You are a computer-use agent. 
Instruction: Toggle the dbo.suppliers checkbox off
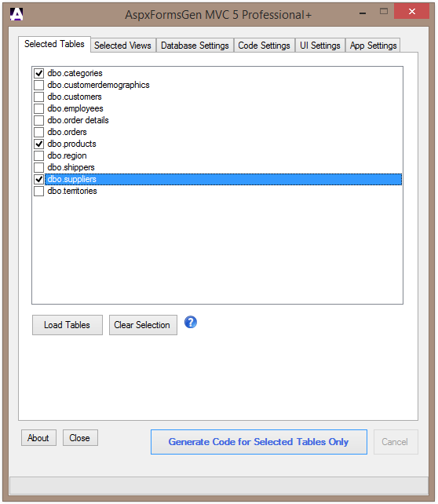pyautogui.click(x=39, y=179)
